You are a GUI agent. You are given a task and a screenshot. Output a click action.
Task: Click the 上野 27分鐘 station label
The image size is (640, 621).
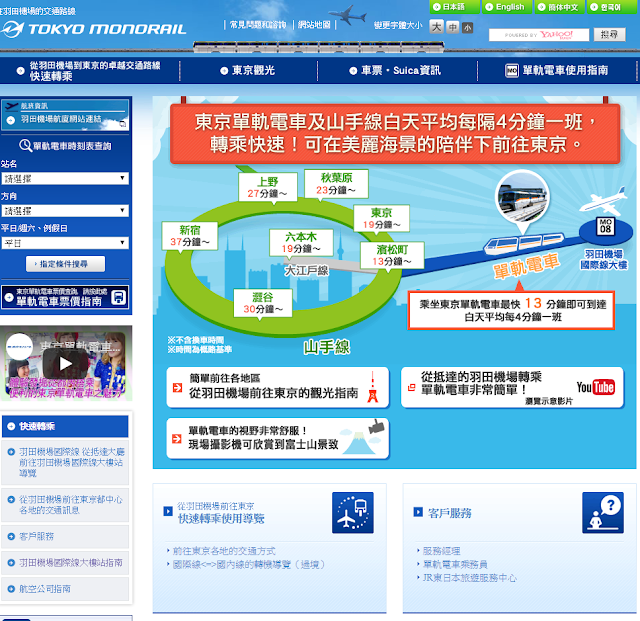coord(268,187)
